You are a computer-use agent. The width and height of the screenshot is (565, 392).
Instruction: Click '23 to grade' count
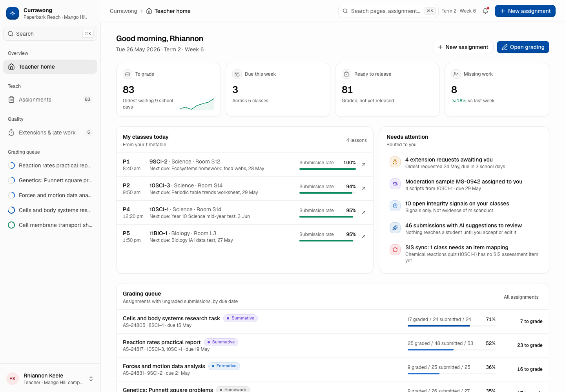click(x=530, y=345)
